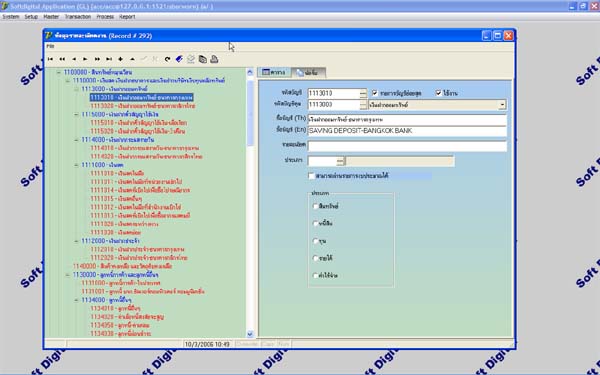Collapse the 1115000 tree node
Screen dimensions: 600x375
76,114
